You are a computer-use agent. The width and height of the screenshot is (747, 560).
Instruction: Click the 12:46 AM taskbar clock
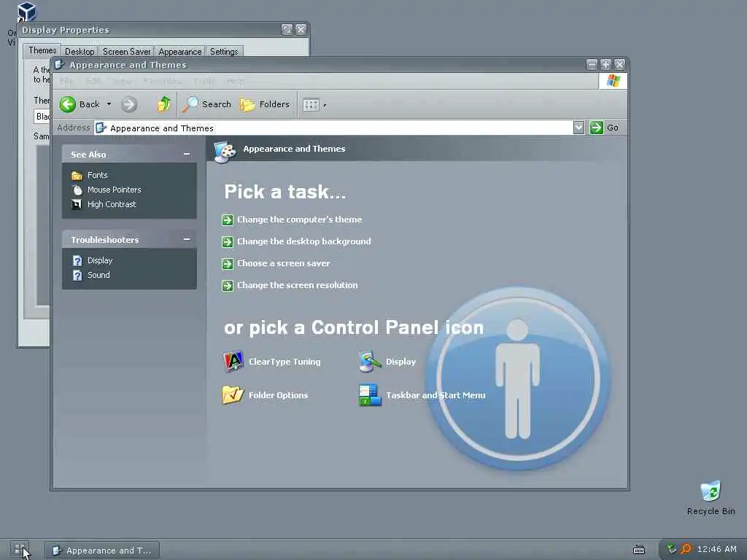[x=717, y=550]
